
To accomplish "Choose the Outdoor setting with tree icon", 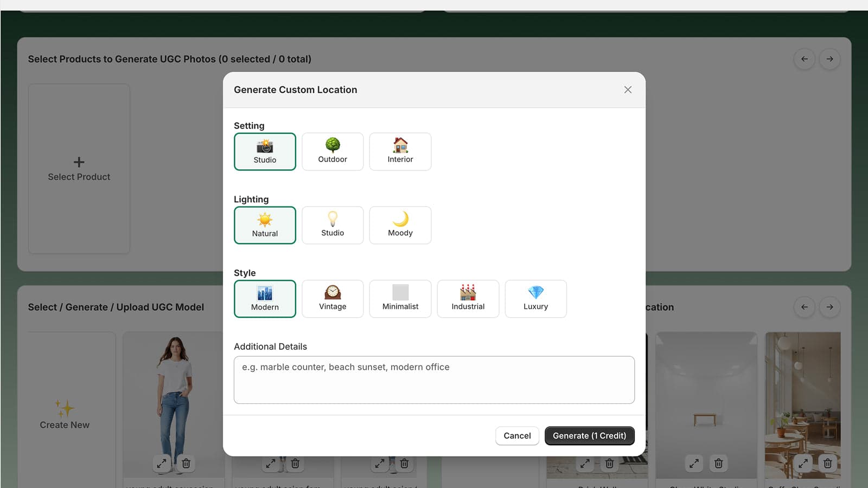I will pos(332,152).
